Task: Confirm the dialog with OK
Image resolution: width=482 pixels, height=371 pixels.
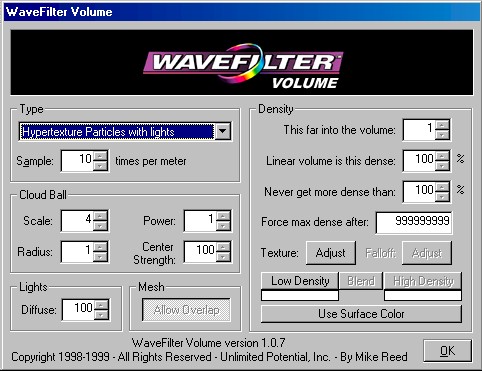Action: click(x=447, y=351)
